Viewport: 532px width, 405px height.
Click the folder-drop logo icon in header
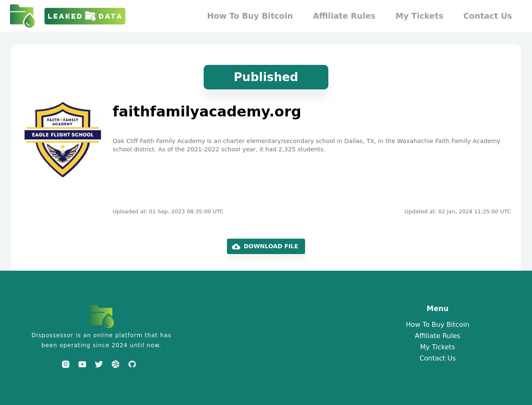click(x=22, y=16)
